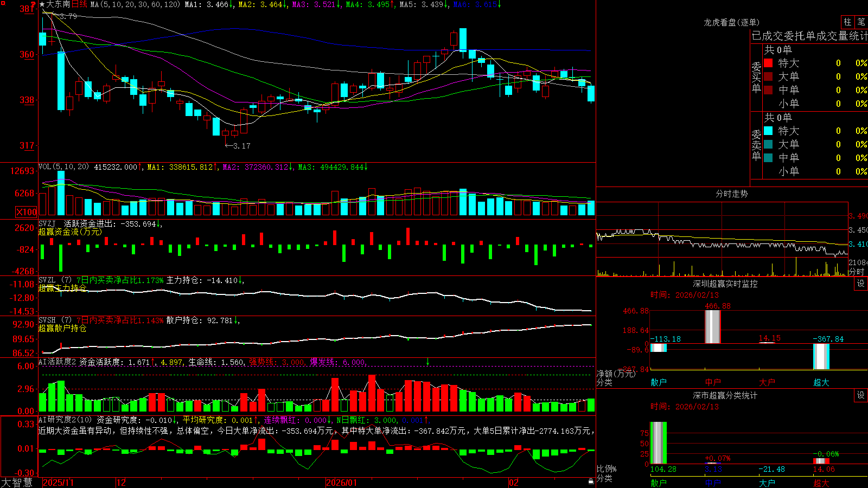Click the ×100 volume multiplier box
The height and width of the screenshot is (488, 868).
click(x=27, y=212)
